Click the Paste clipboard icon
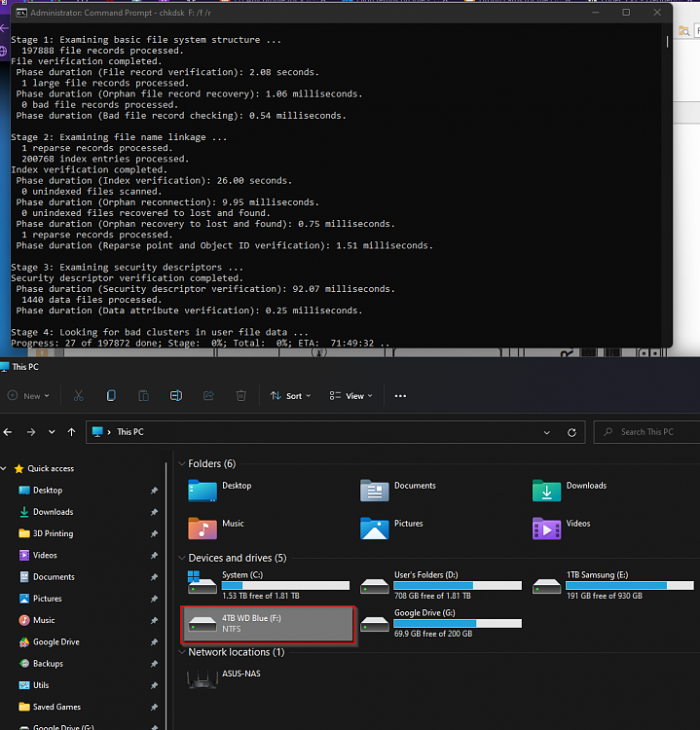The height and width of the screenshot is (730, 700). coord(143,396)
